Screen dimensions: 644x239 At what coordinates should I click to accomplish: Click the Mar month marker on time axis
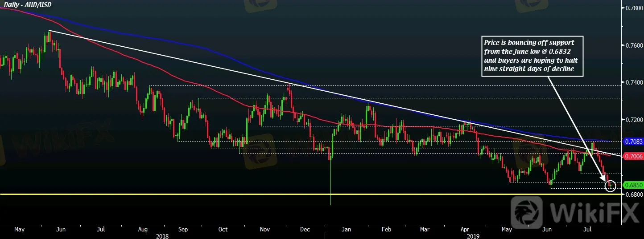(425, 230)
